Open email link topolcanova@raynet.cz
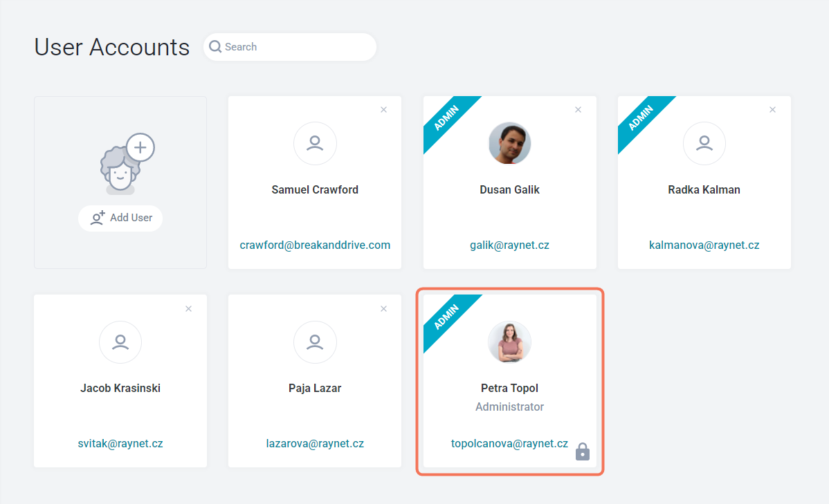This screenshot has width=829, height=504. pyautogui.click(x=510, y=444)
